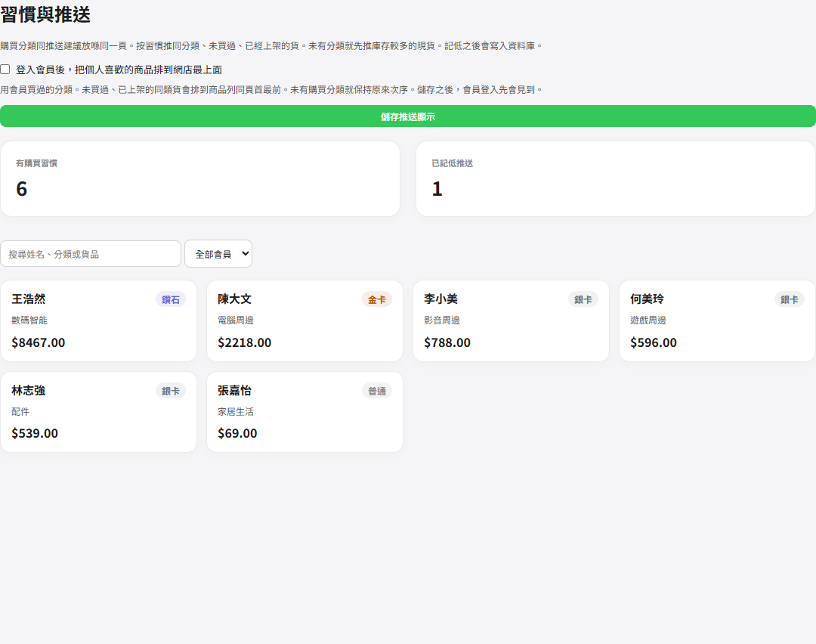
Task: Open the 全部會員 member filter dropdown
Action: tap(218, 253)
